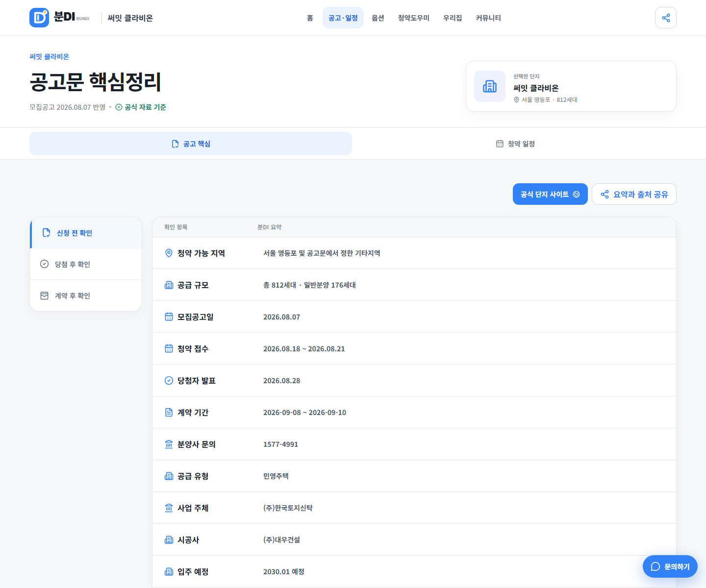Viewport: 706px width, 588px height.
Task: Click the 계약 기간 value 2026-09-08 ~ 2026-09-10
Action: [x=304, y=413]
